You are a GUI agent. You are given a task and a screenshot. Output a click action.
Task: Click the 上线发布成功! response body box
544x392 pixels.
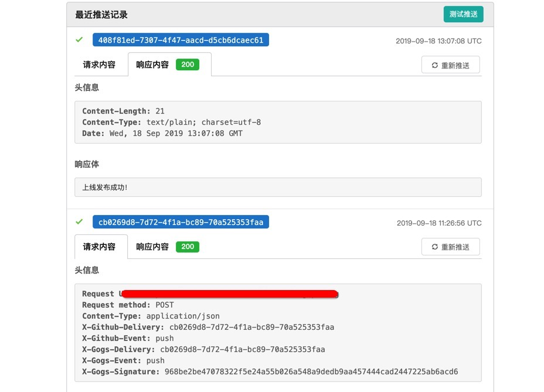click(x=278, y=188)
